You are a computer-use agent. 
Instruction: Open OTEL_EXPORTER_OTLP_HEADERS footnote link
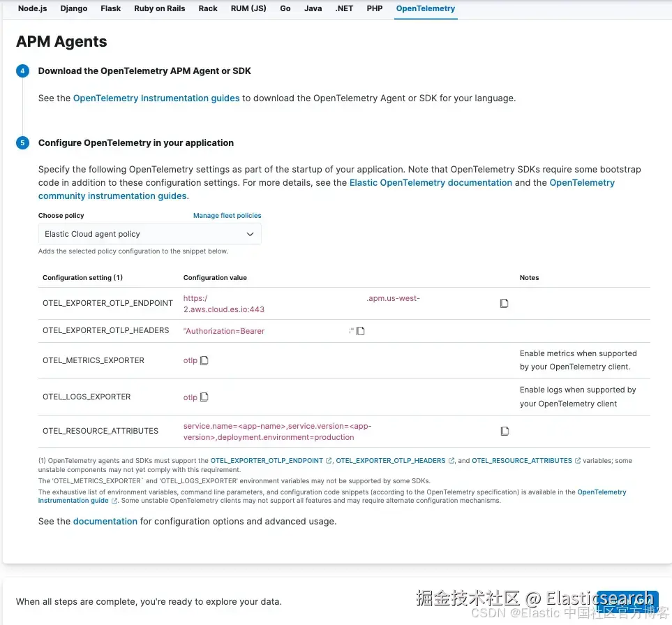click(x=390, y=461)
